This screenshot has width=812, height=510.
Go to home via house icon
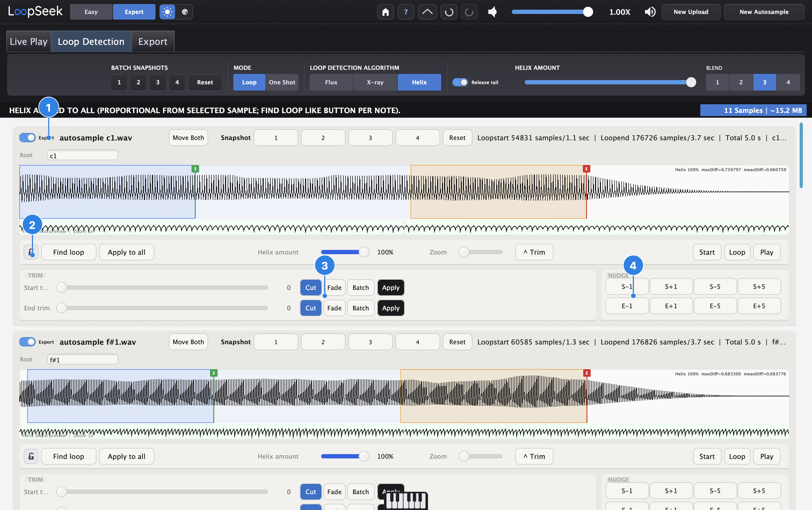[x=386, y=12]
